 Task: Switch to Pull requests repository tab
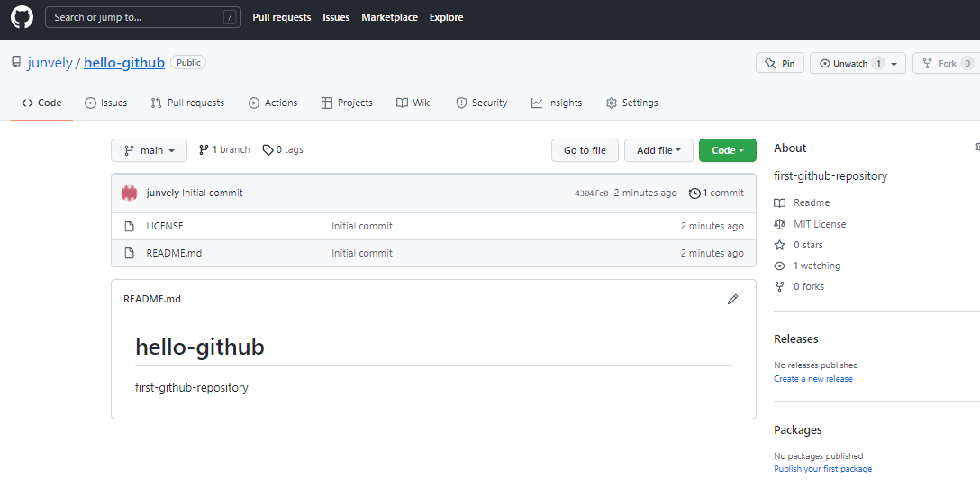[187, 103]
